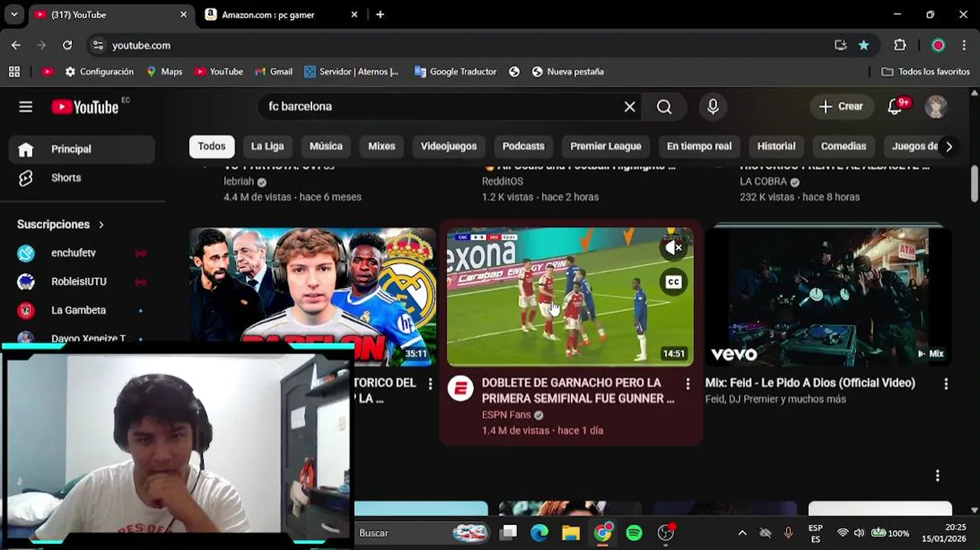The height and width of the screenshot is (550, 980).
Task: Open Spotify from the taskbar
Action: (x=634, y=532)
